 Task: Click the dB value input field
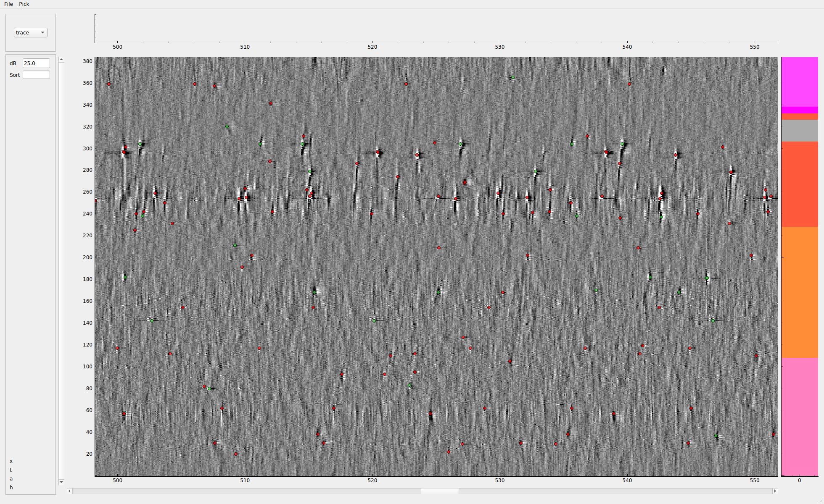click(36, 63)
